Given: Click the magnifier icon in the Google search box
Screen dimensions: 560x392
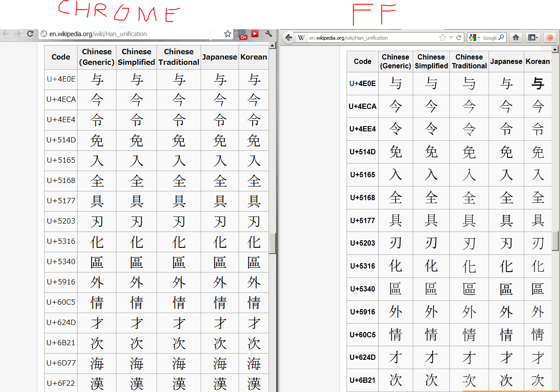Looking at the screenshot, I should (501, 37).
